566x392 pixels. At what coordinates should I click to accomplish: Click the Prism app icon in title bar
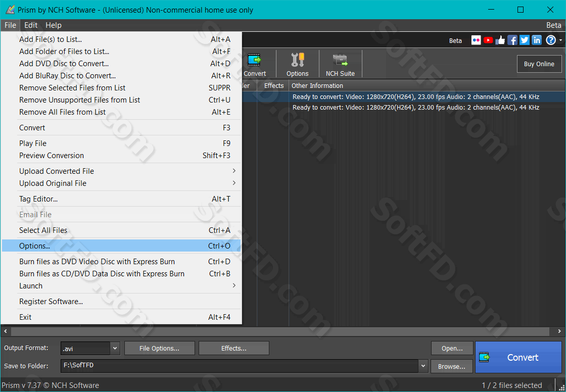tap(10, 10)
